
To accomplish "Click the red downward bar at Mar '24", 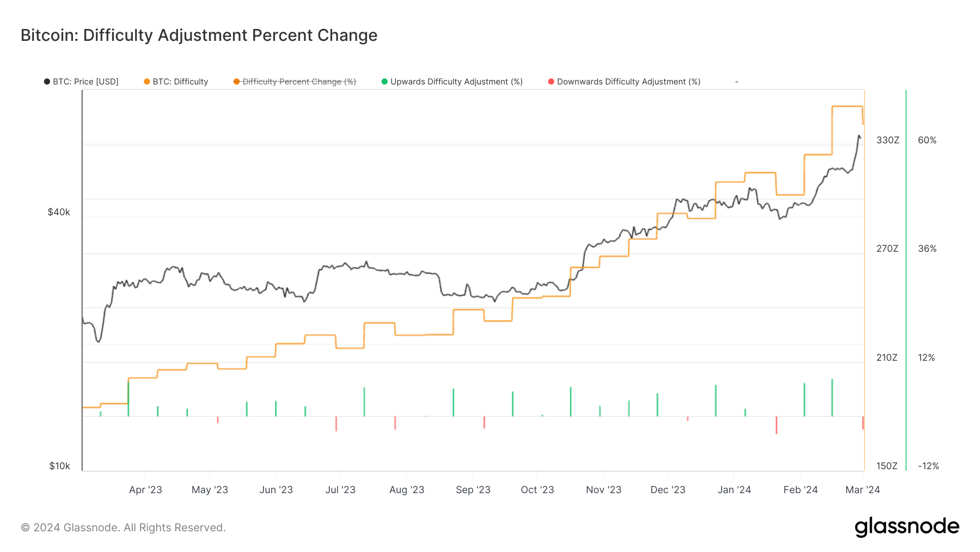I will [x=863, y=423].
